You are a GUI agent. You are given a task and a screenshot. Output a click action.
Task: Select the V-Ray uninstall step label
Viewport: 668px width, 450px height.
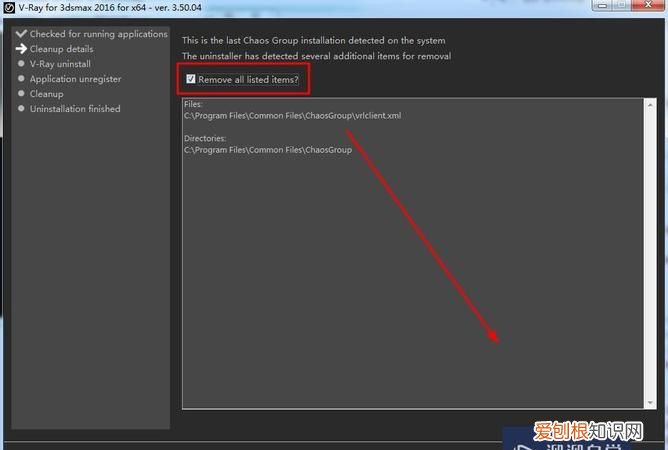[x=60, y=64]
